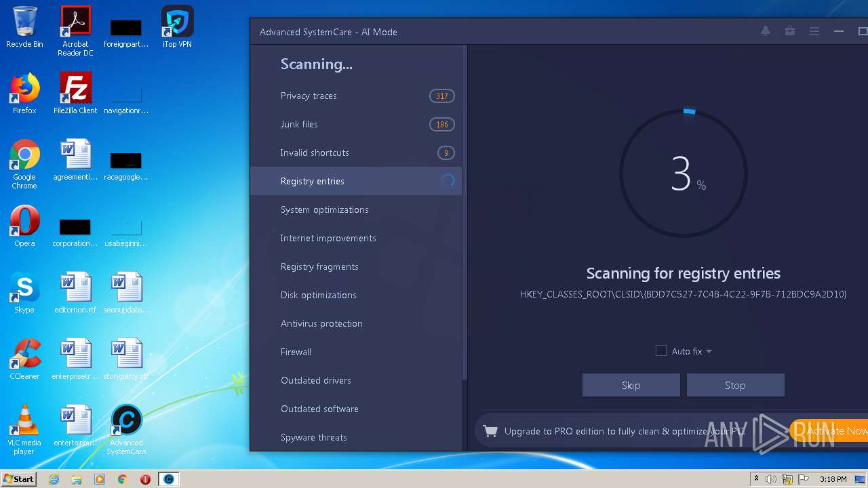Select Antivirus protection item
Image resolution: width=868 pixels, height=488 pixels.
[356, 323]
